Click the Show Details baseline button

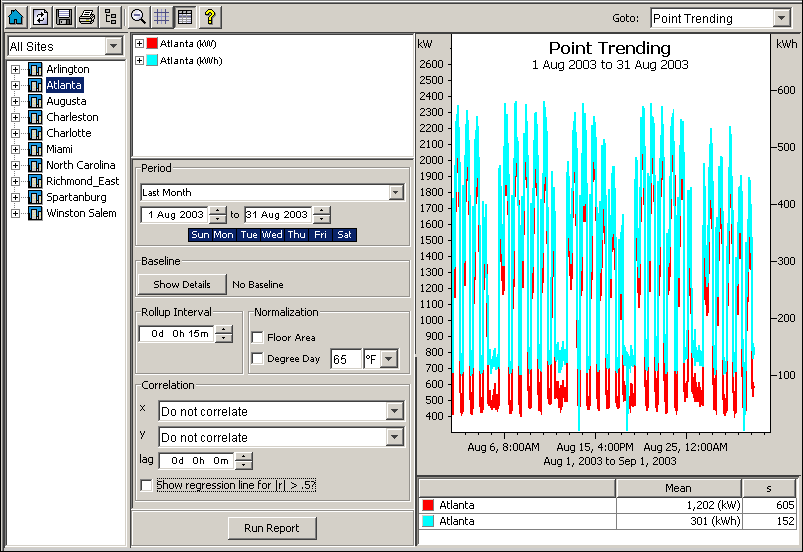[182, 284]
